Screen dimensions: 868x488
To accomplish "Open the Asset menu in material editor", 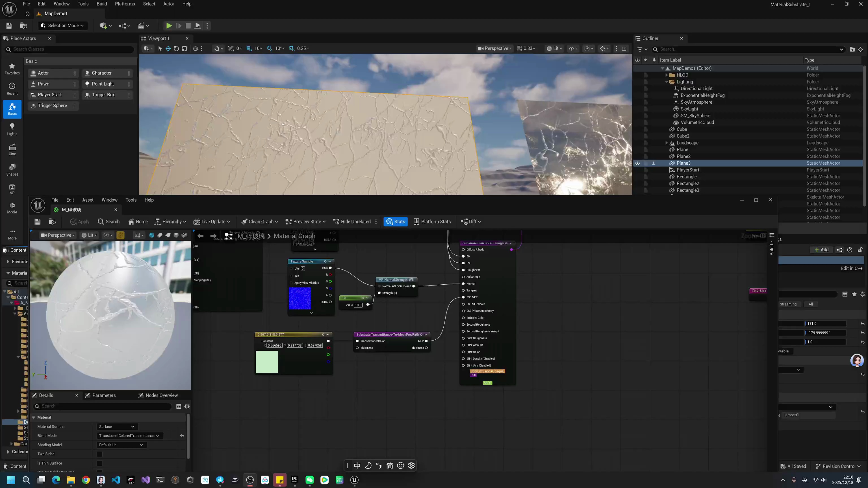I will coord(88,200).
